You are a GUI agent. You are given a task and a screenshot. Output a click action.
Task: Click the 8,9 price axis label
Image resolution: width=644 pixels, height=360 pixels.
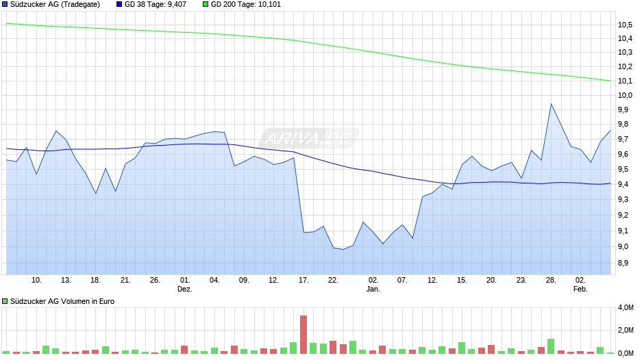coord(623,263)
